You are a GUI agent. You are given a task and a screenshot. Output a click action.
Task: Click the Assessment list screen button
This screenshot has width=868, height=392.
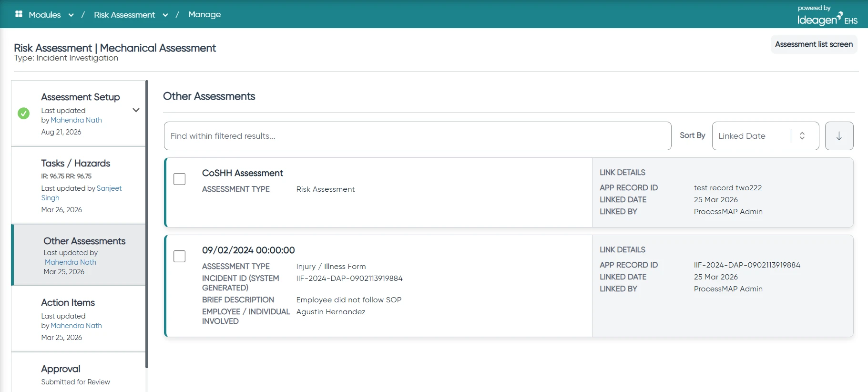pyautogui.click(x=814, y=44)
